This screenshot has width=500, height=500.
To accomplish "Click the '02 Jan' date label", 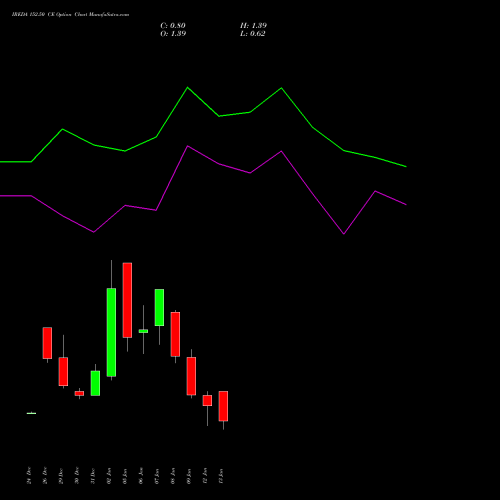I will (109, 475).
